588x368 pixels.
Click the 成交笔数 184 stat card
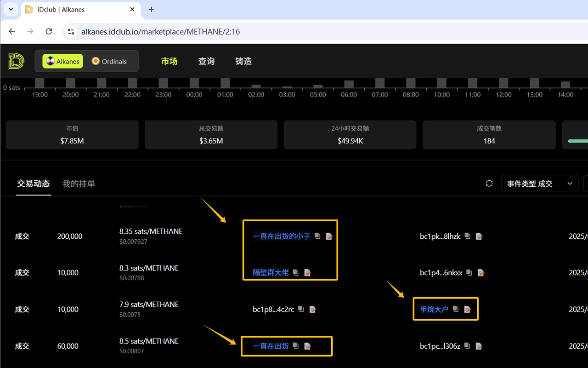click(x=489, y=135)
